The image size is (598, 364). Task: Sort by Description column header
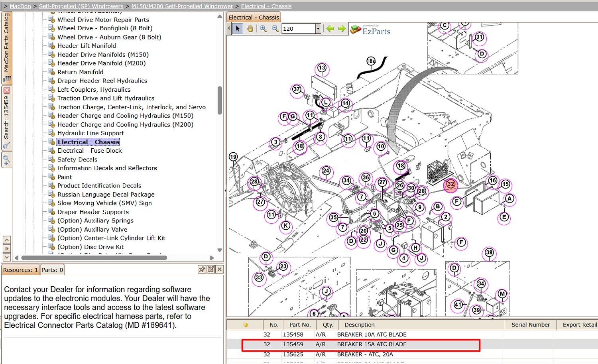click(421, 325)
